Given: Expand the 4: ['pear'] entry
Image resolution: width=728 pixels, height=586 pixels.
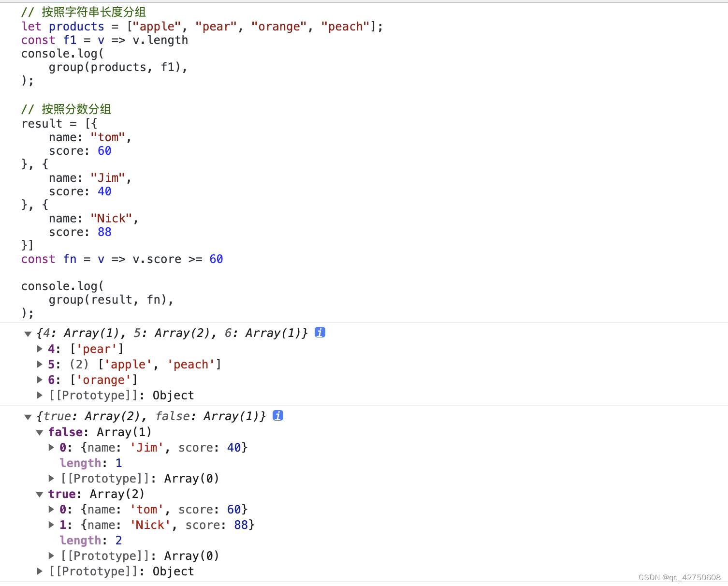Looking at the screenshot, I should click(x=40, y=349).
